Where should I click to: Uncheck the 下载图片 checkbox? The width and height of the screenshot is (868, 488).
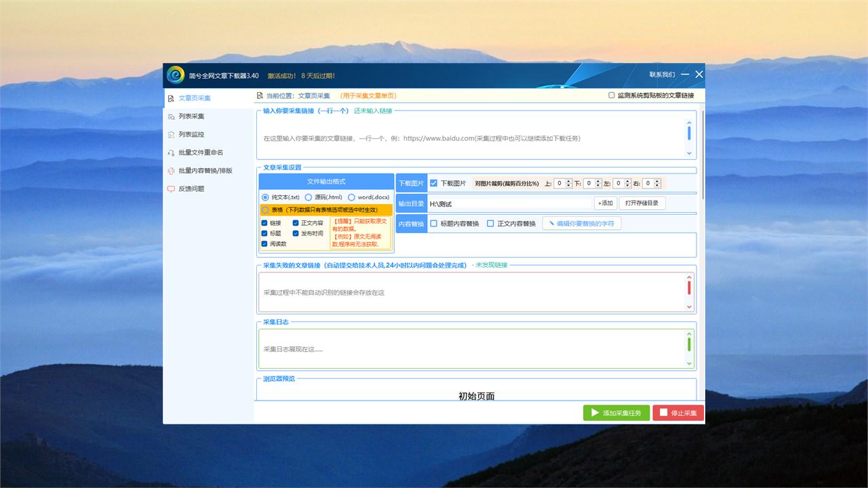[x=434, y=183]
